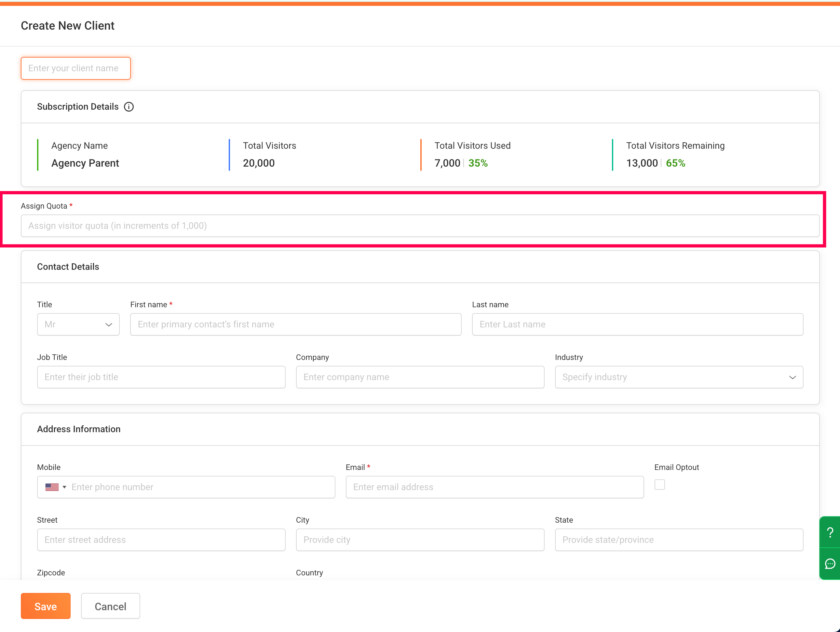Focus the client name input field
Image resolution: width=840 pixels, height=632 pixels.
[x=75, y=68]
